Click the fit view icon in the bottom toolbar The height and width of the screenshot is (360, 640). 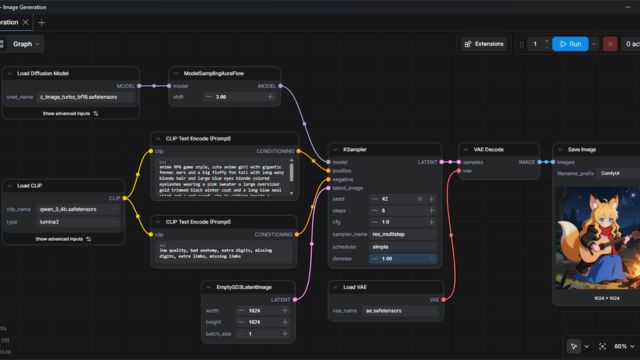pos(602,346)
